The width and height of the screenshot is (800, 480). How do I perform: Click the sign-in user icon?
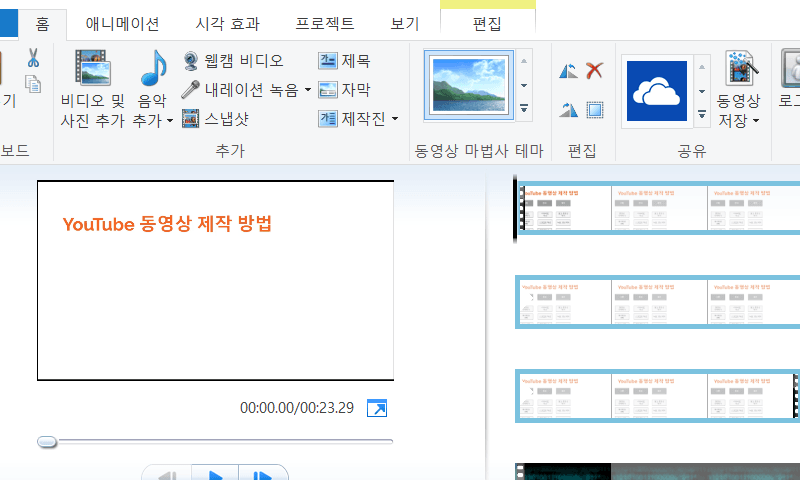point(791,68)
